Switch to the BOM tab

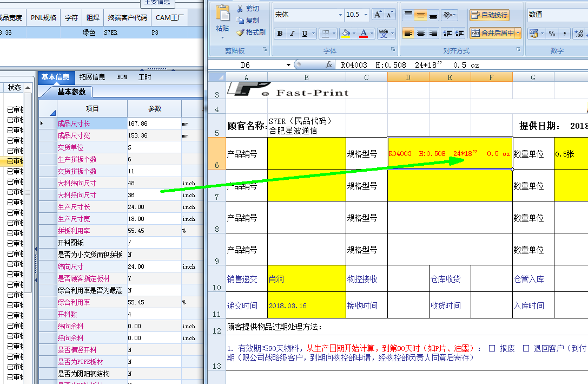pyautogui.click(x=122, y=77)
